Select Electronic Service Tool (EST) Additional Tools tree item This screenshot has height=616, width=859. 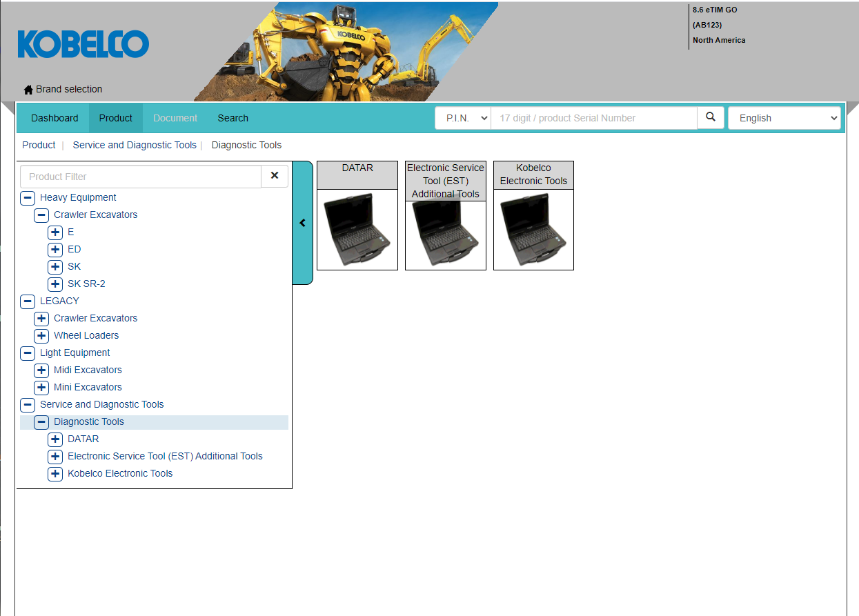click(165, 456)
